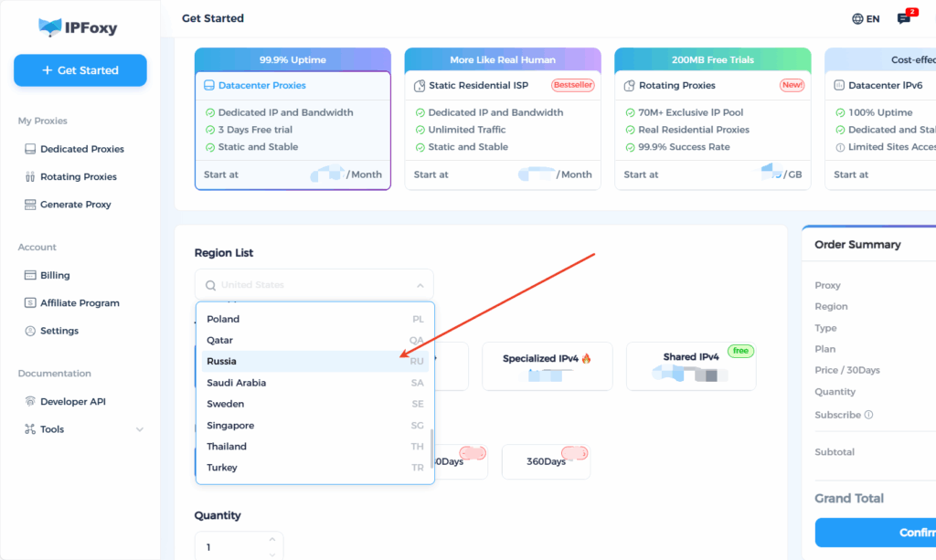
Task: Expand the Tools sidebar section
Action: pos(140,429)
